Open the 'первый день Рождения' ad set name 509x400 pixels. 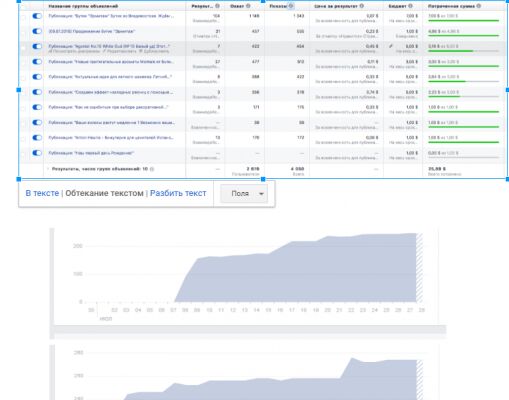(x=91, y=153)
